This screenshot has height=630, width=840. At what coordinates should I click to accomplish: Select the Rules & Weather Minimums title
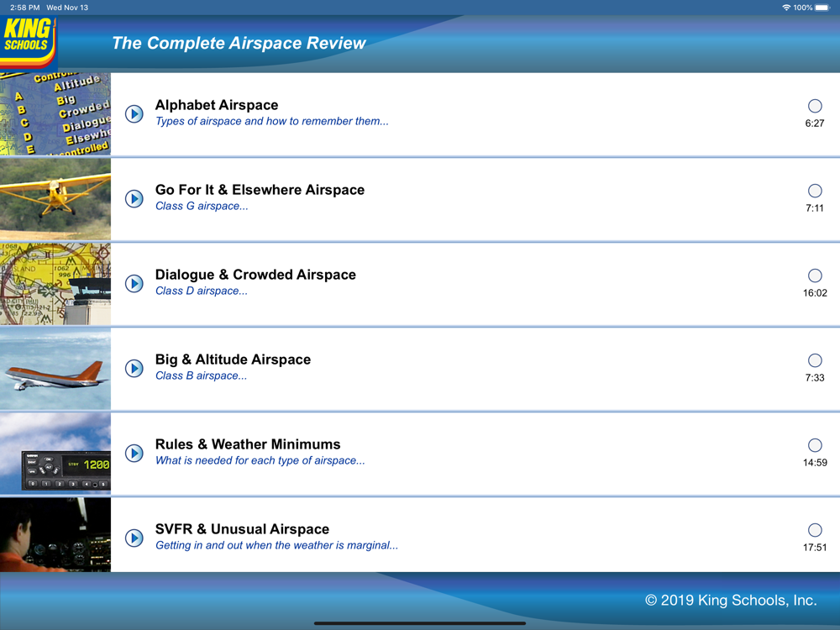pos(248,444)
